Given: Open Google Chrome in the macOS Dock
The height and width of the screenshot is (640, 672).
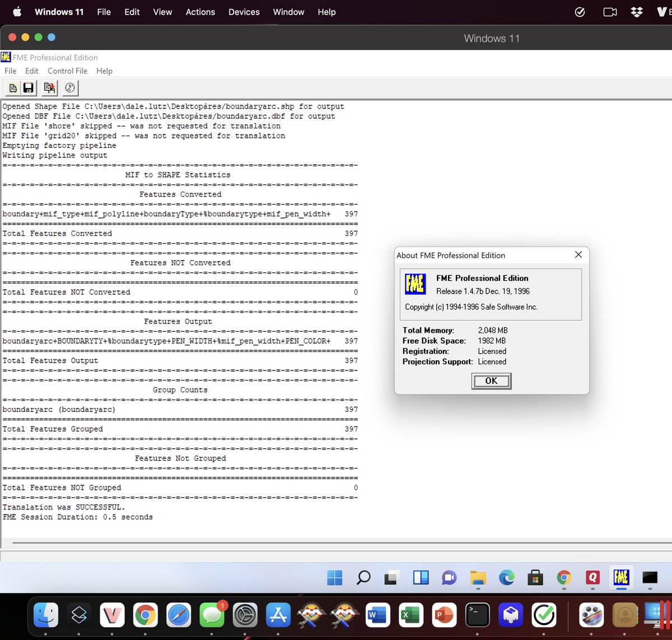Looking at the screenshot, I should tap(146, 615).
